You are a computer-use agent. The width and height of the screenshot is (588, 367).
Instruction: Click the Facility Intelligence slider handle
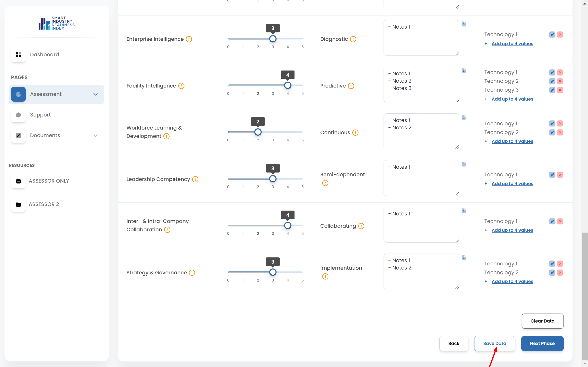point(288,85)
